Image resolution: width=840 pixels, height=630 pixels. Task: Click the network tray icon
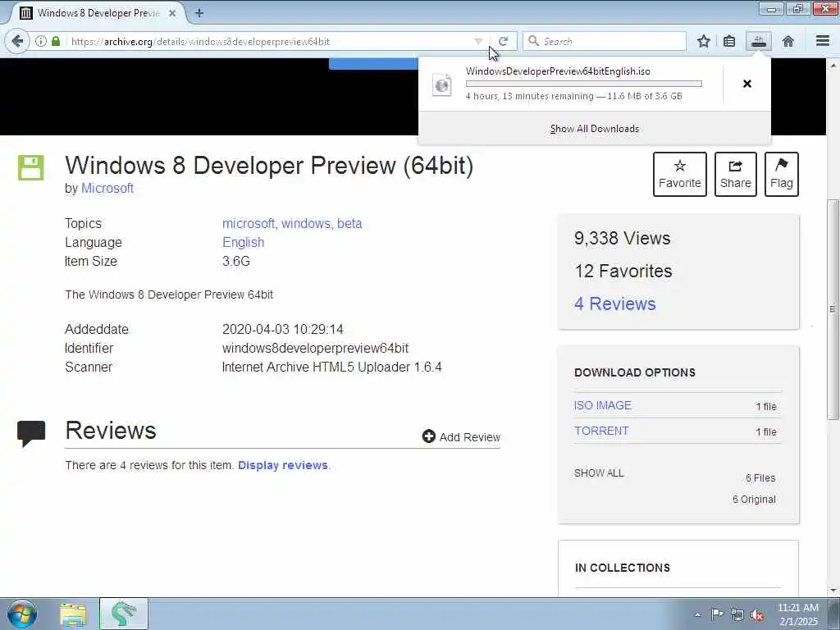(737, 614)
